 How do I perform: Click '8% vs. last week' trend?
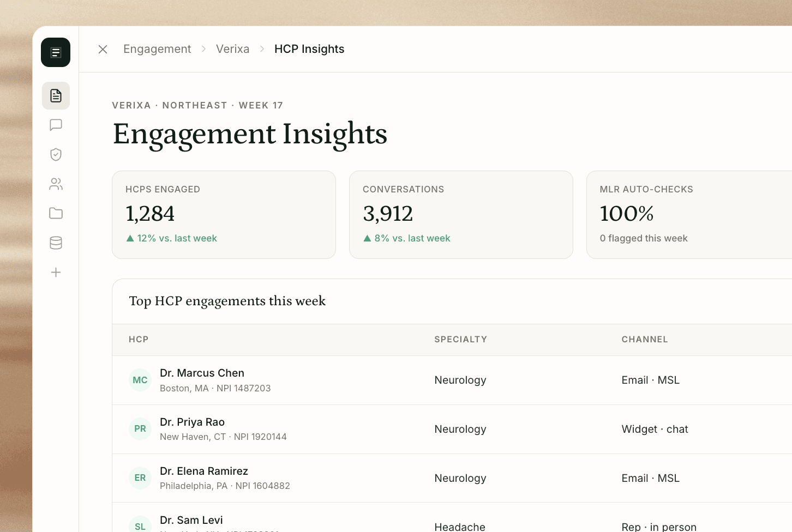pyautogui.click(x=407, y=238)
